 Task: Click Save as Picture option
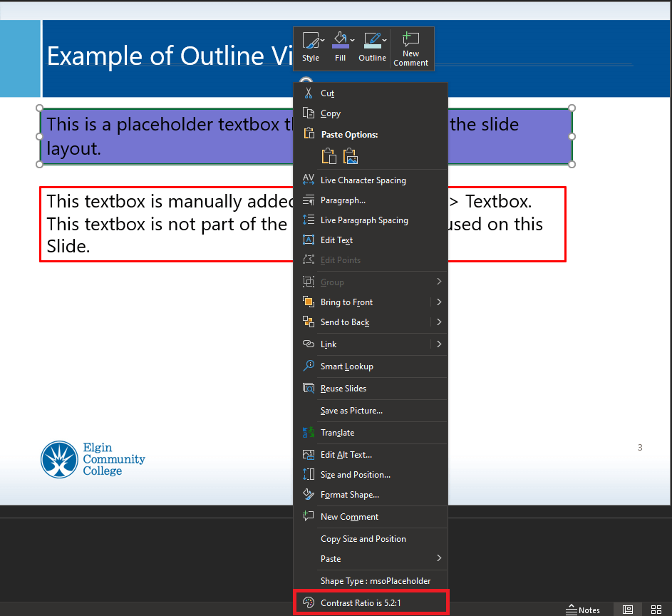[x=351, y=410]
